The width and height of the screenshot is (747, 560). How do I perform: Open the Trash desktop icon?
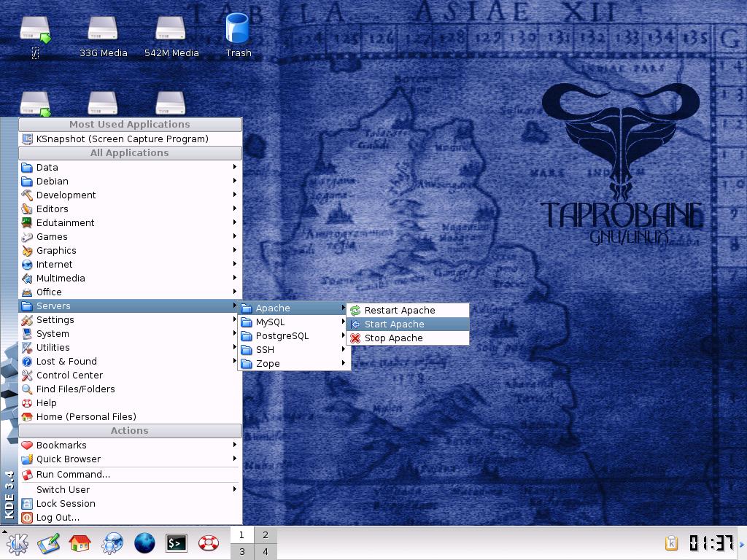(238, 36)
